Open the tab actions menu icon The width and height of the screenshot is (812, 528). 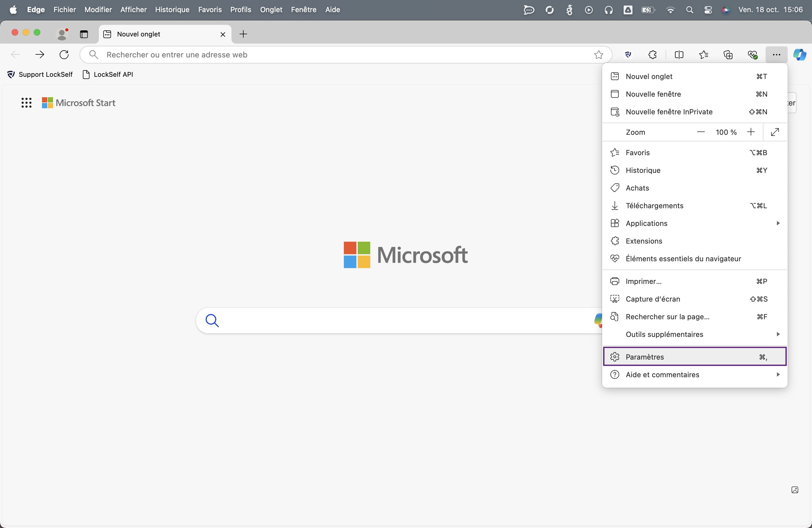point(84,34)
